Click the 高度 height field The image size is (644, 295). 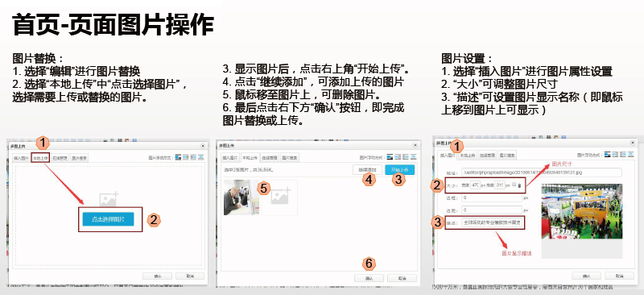(500, 185)
